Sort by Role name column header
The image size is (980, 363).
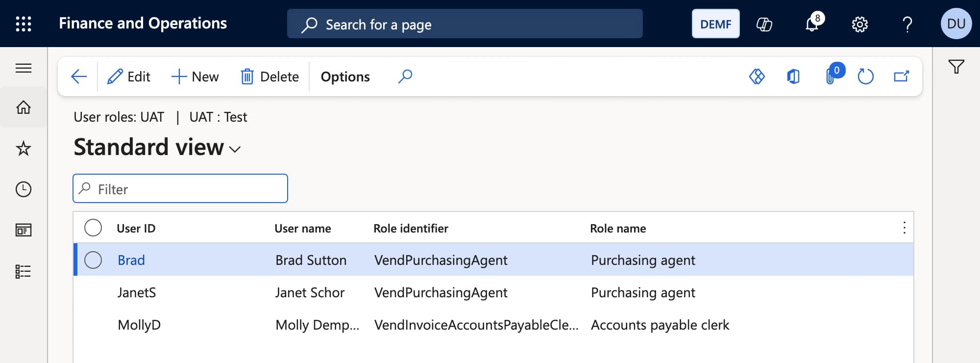tap(618, 228)
